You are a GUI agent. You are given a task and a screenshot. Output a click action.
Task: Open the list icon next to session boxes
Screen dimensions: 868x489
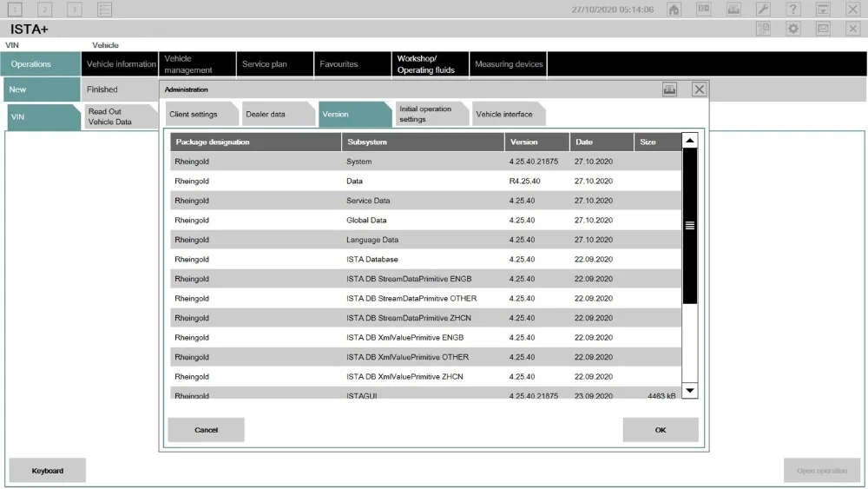(104, 10)
